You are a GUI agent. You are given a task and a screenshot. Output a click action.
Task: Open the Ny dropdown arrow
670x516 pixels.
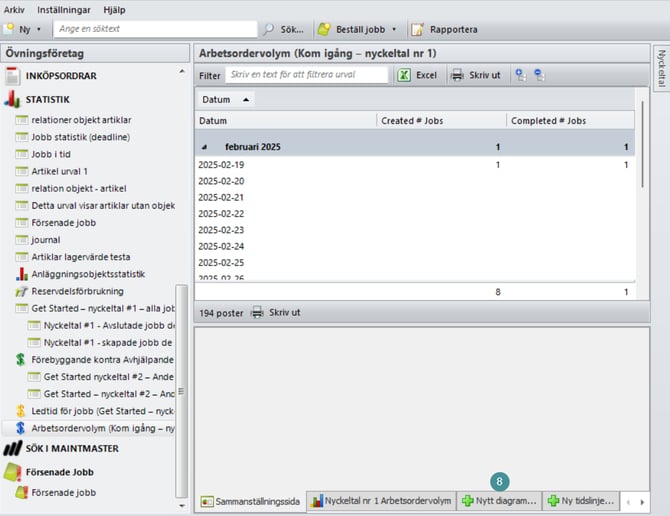tap(42, 30)
